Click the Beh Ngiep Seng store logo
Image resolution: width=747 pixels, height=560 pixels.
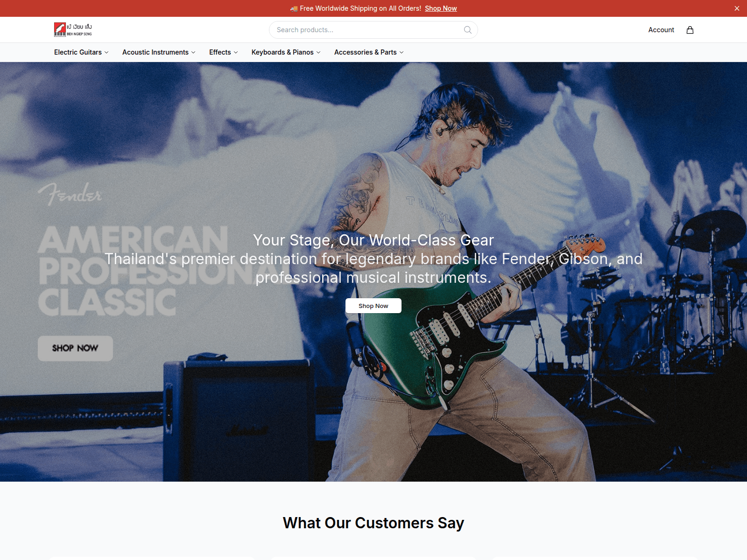(x=73, y=29)
